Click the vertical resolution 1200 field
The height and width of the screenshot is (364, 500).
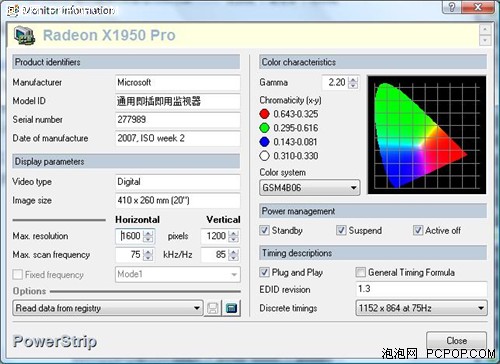[x=215, y=236]
